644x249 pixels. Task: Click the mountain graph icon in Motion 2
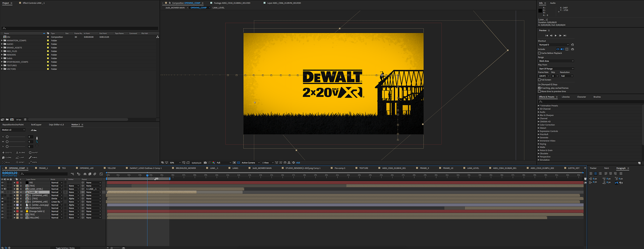34,130
